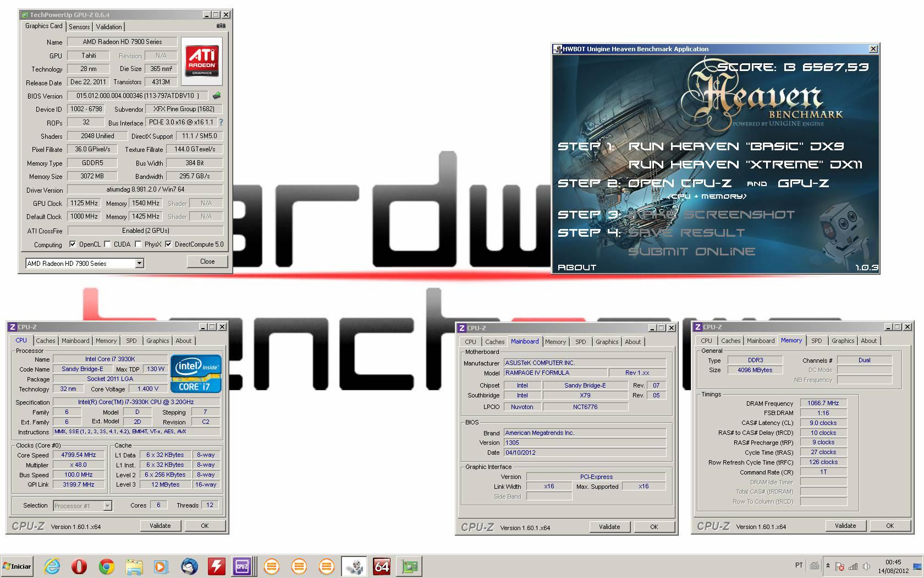Click Open CPU-Z in the Heaven app
924x578 pixels.
680,183
